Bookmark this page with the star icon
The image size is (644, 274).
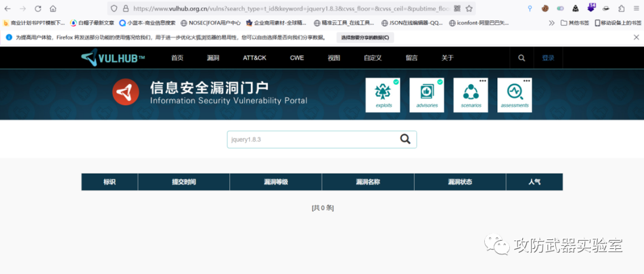point(469,8)
